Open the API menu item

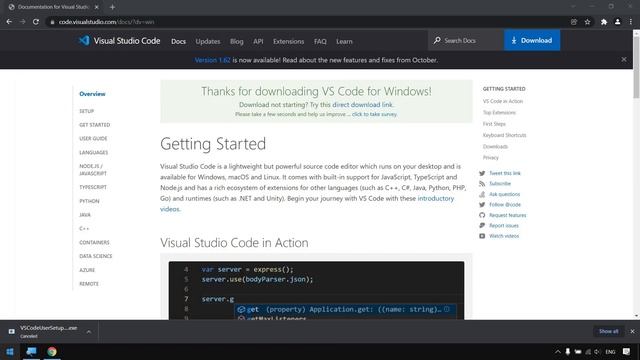coord(258,41)
